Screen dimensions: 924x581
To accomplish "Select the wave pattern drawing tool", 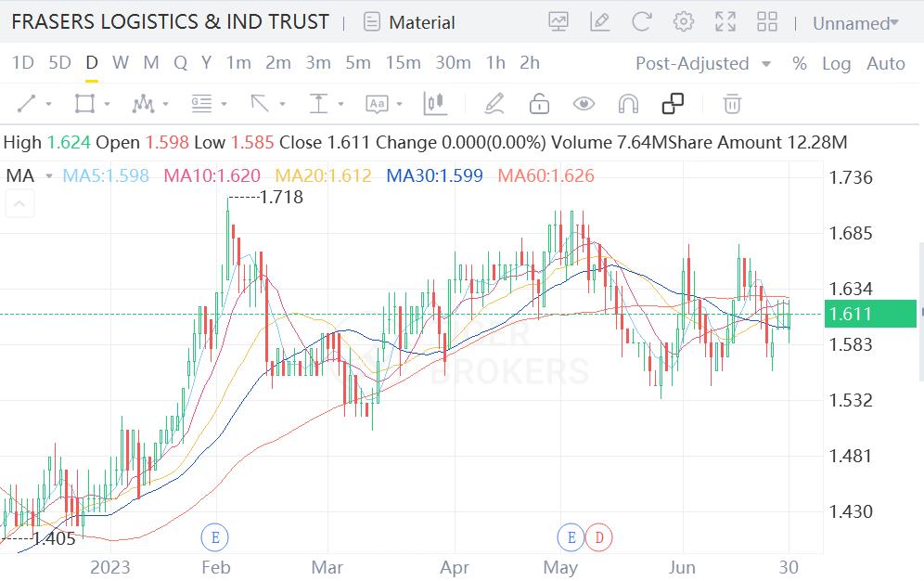I will coord(143,104).
